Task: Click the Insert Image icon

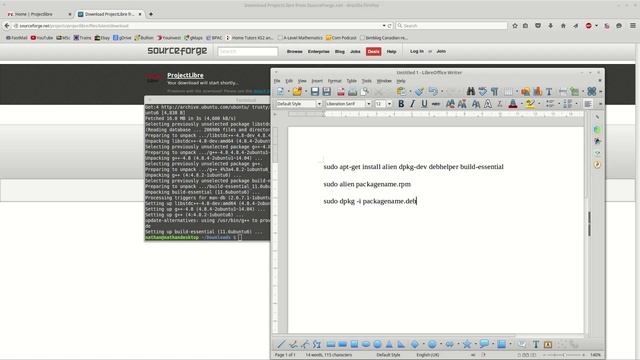Action: [x=526, y=91]
